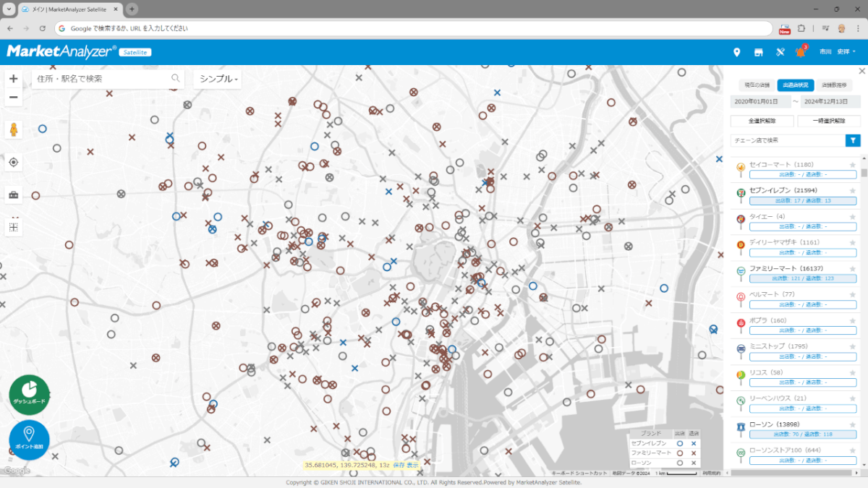Screen dimensions: 868x488
Task: Open the browser tab list dropdown
Action: (x=7, y=9)
